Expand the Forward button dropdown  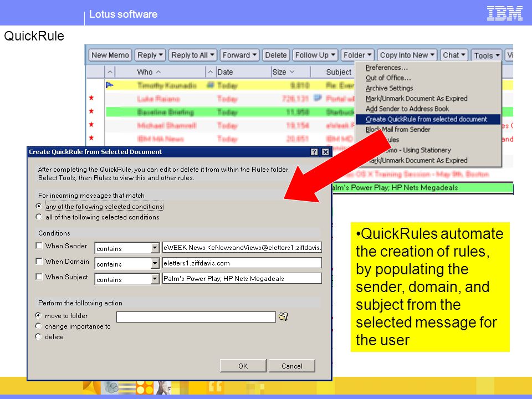pyautogui.click(x=254, y=55)
